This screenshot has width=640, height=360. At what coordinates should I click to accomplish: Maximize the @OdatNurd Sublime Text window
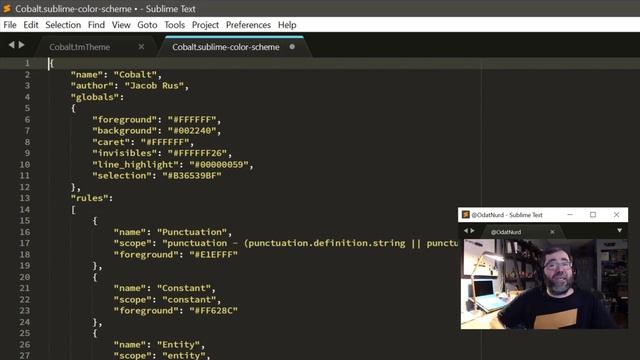click(593, 214)
